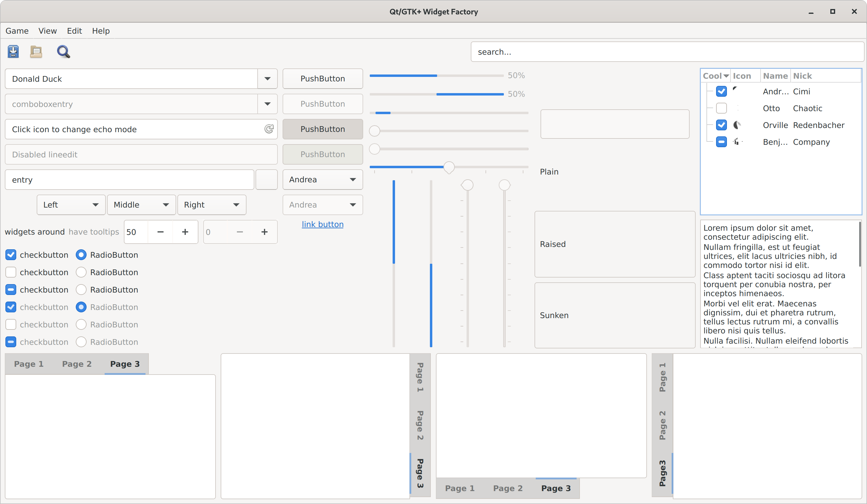Click the echo mode icon in password field
Image resolution: width=867 pixels, height=504 pixels.
[269, 129]
